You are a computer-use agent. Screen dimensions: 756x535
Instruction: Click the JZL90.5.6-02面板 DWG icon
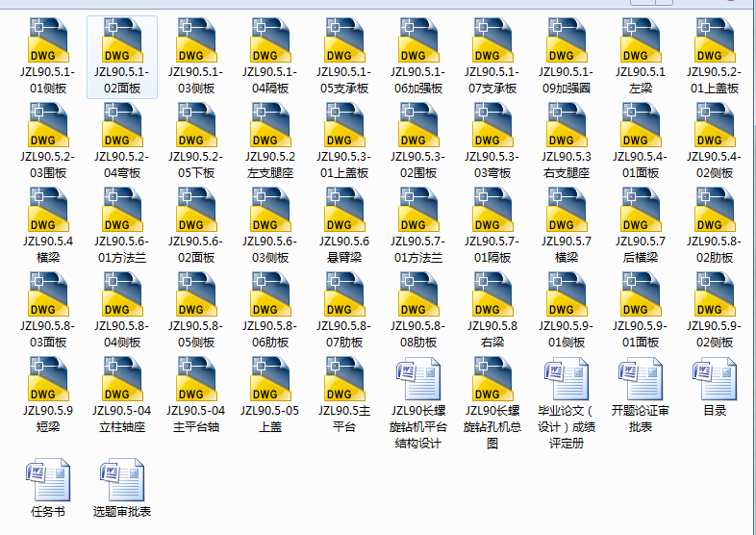point(196,210)
